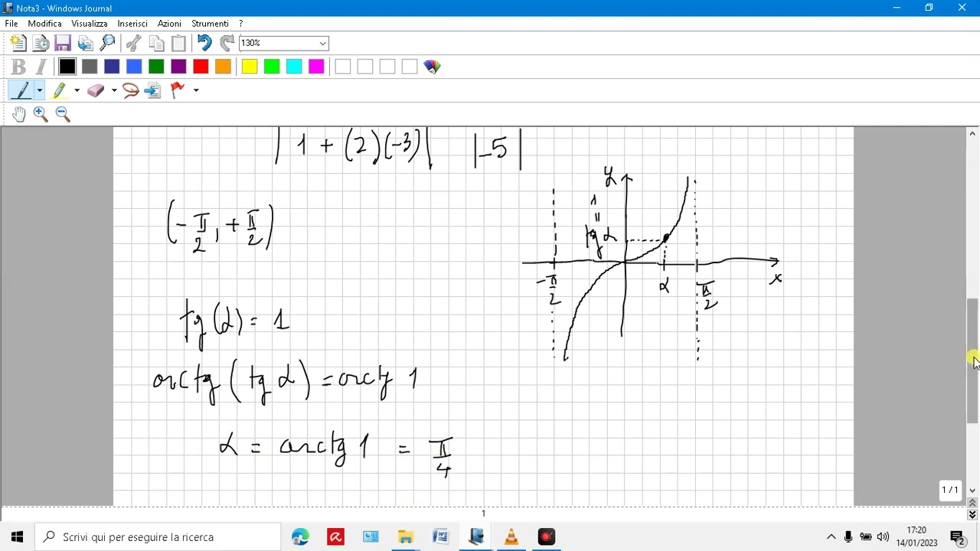Expand the Eraser options arrow

[x=114, y=90]
